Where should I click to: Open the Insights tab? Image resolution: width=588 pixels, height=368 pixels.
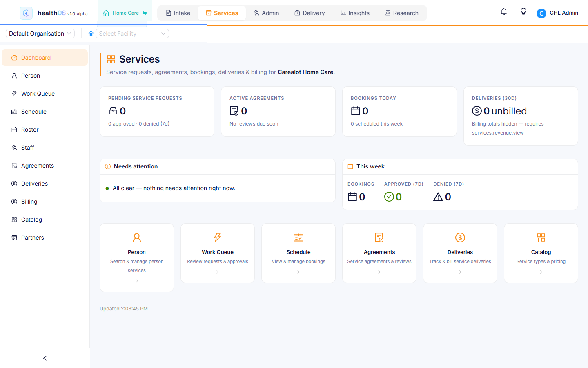(355, 13)
